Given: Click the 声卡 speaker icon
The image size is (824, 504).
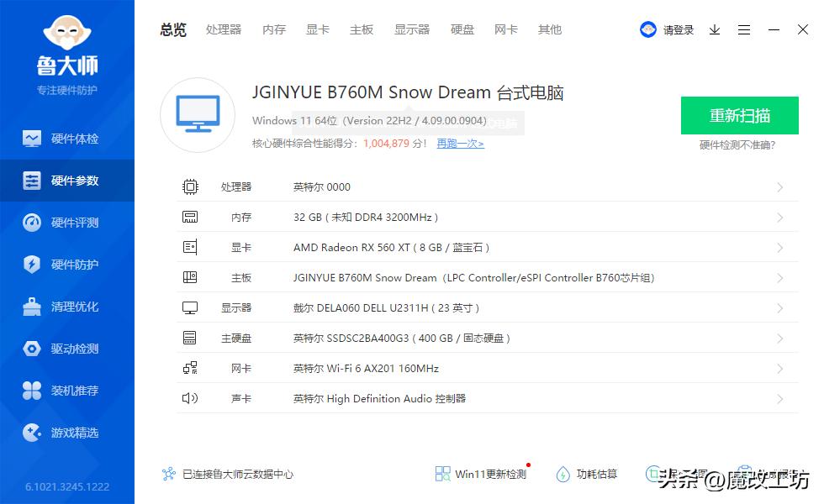Looking at the screenshot, I should 191,398.
